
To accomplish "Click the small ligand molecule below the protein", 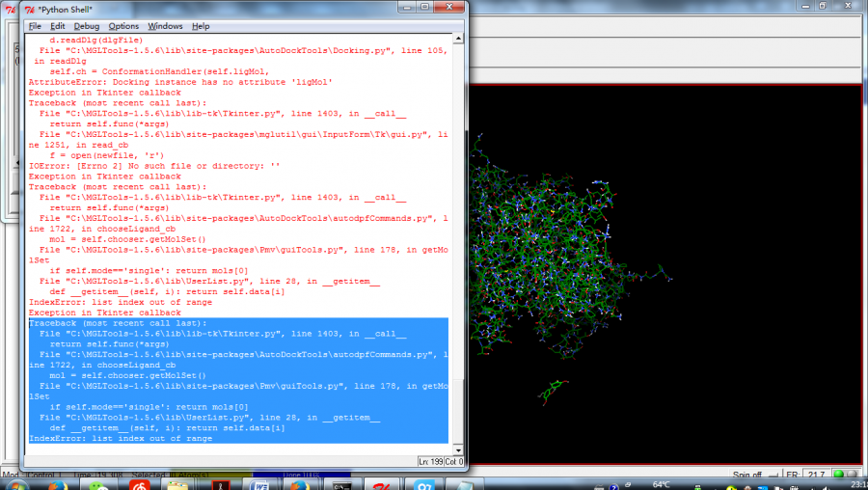I will (x=553, y=391).
